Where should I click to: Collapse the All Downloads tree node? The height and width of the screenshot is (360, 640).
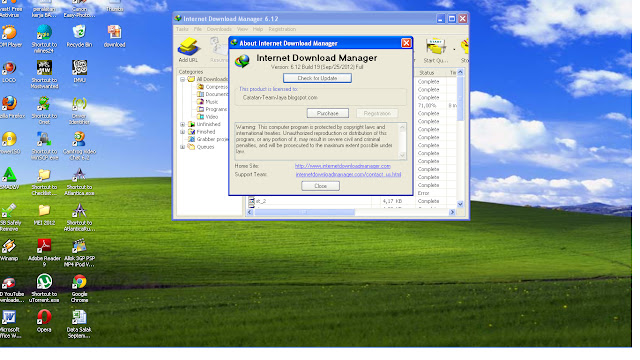(182, 79)
